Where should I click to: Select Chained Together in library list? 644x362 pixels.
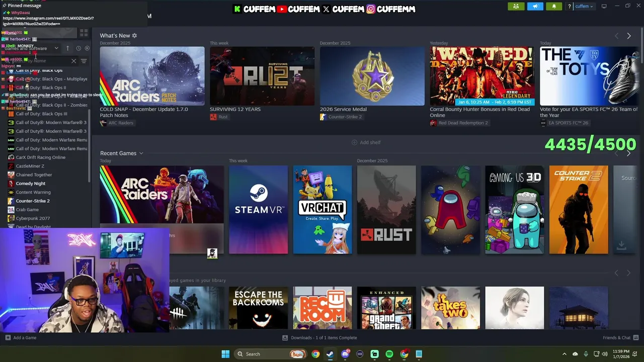(x=34, y=175)
